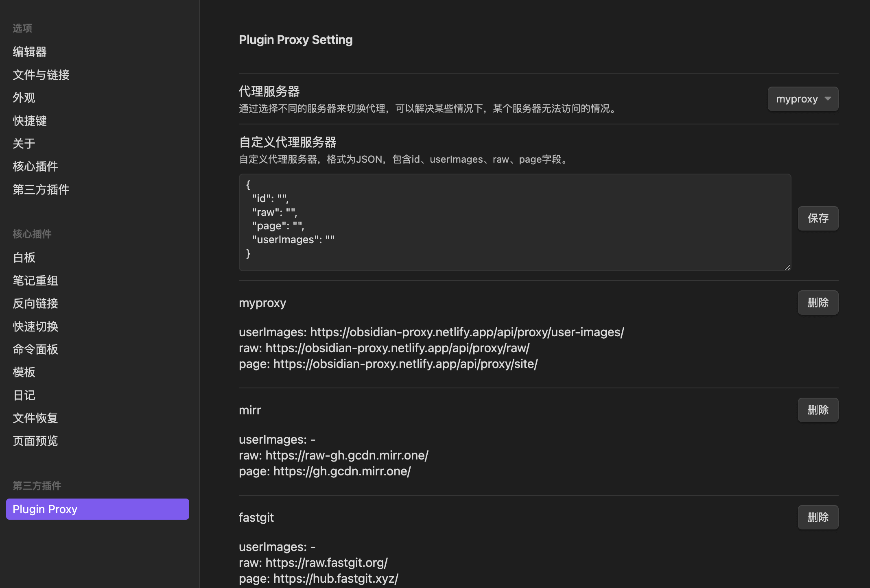Open the 第三方插件 community plugins page
Screen dimensions: 870x588
41,189
